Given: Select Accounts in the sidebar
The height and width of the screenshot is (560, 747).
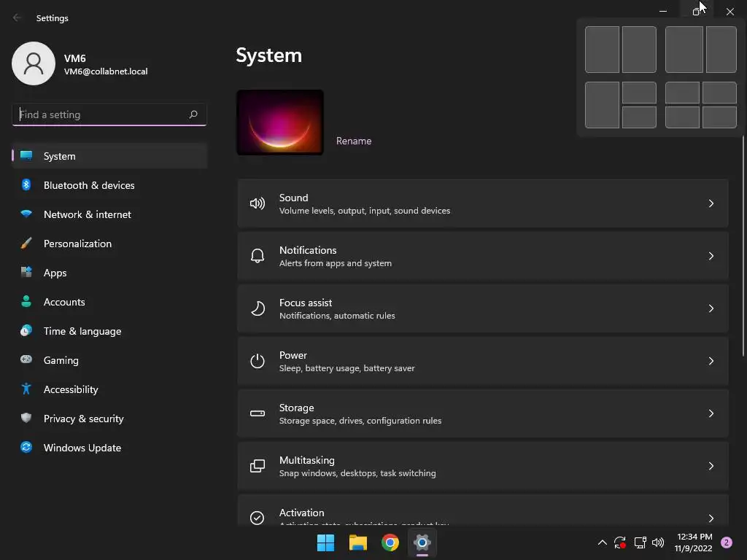Looking at the screenshot, I should [109, 302].
